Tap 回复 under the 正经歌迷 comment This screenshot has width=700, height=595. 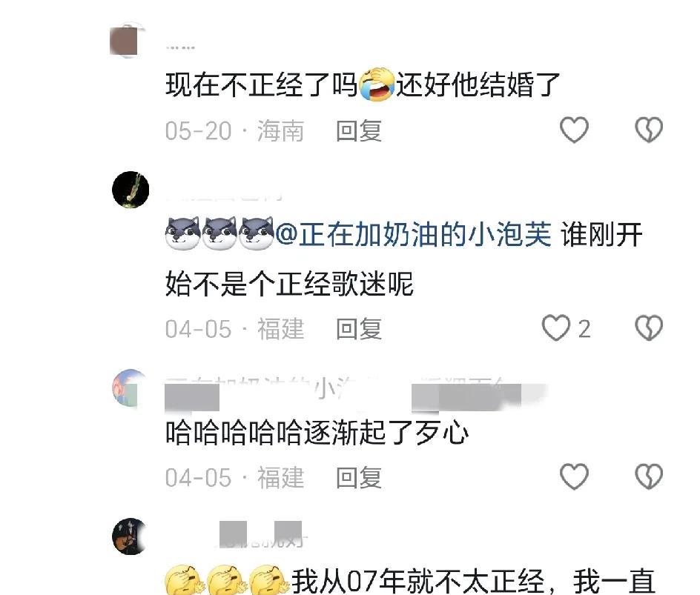click(x=359, y=329)
